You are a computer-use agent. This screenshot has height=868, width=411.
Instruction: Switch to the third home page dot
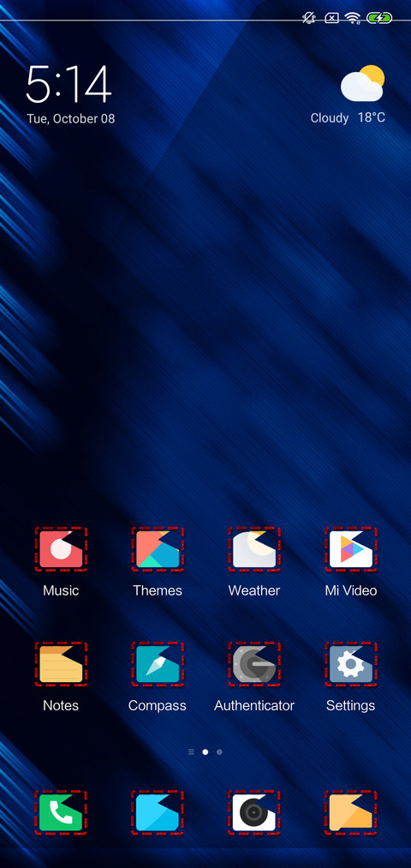[x=219, y=751]
